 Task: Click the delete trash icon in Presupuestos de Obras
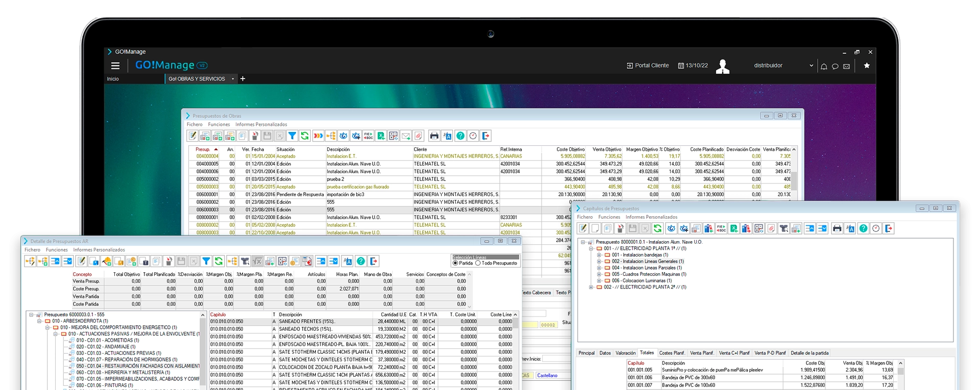click(x=255, y=136)
